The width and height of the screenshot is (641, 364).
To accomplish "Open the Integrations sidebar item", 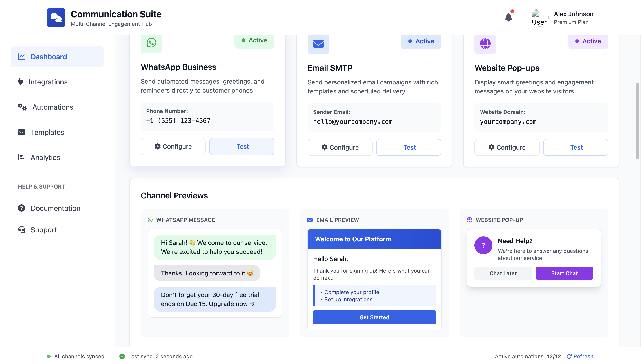I will (48, 82).
